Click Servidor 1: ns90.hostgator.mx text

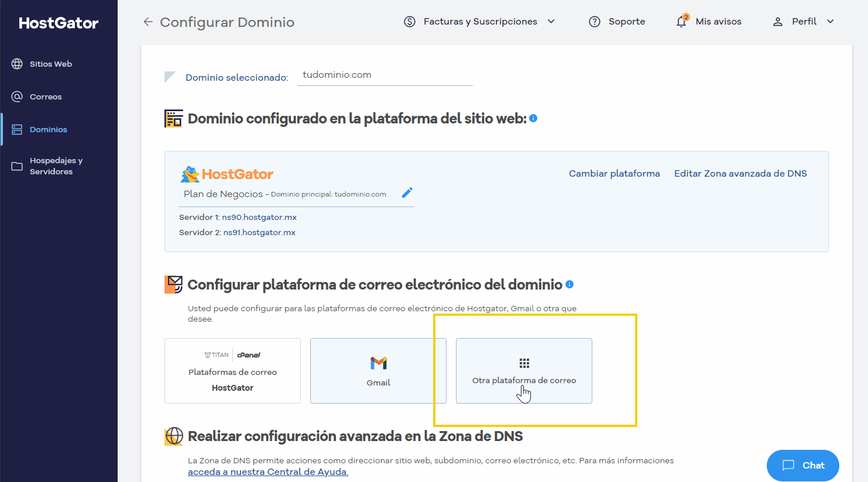coord(238,217)
